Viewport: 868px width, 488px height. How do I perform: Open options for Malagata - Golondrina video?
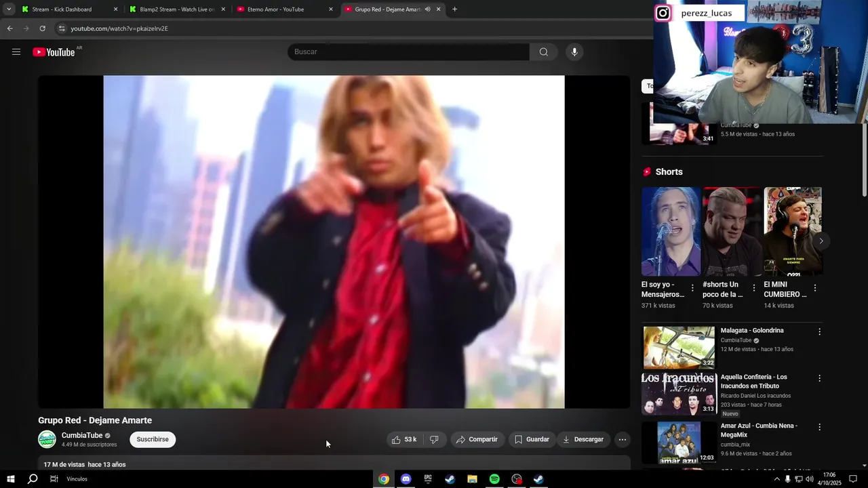coord(819,332)
